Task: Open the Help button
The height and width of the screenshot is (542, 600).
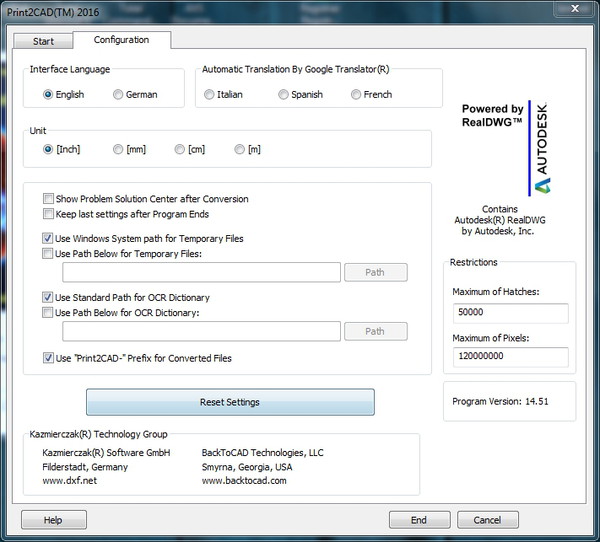Action: click(54, 520)
